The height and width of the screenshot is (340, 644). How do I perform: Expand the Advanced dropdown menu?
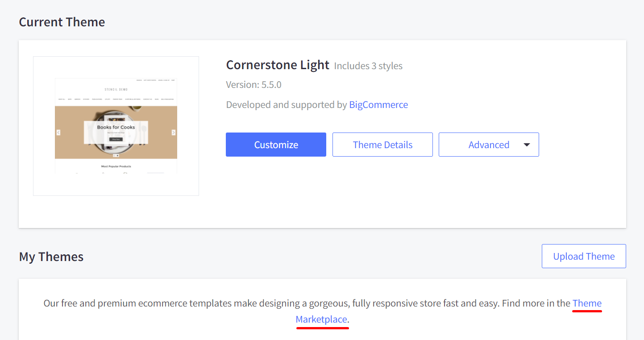pyautogui.click(x=489, y=145)
